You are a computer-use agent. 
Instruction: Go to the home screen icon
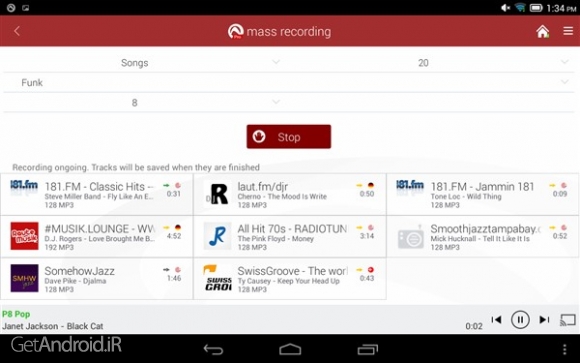(x=543, y=31)
